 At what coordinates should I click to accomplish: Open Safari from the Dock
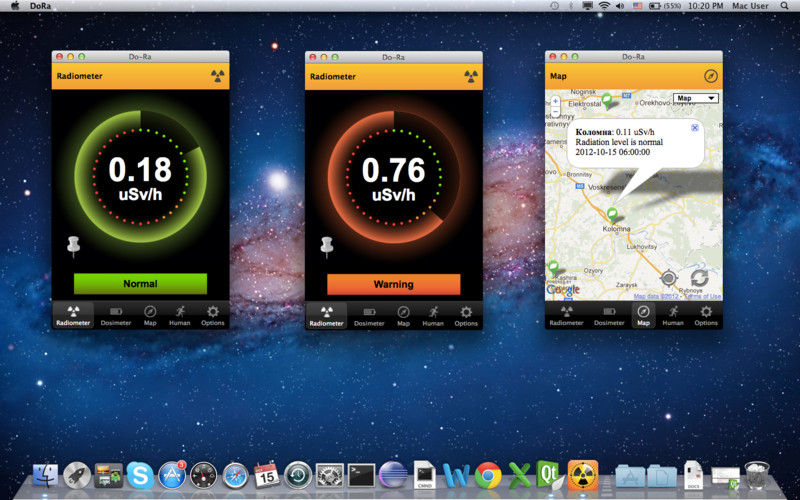[x=235, y=476]
